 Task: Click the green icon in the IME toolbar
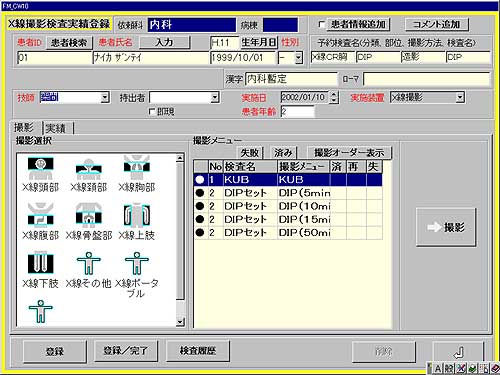(472, 368)
